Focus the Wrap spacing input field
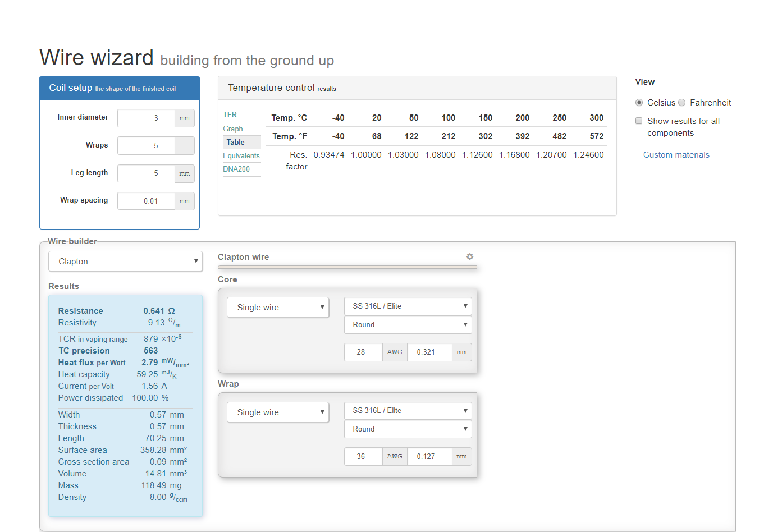 [147, 201]
